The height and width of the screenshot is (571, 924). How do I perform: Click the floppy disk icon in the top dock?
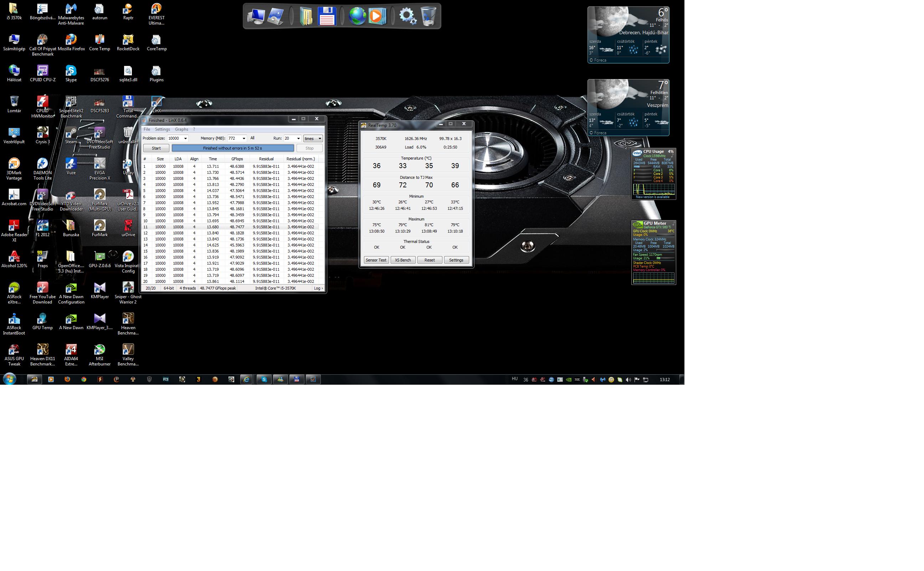[327, 16]
